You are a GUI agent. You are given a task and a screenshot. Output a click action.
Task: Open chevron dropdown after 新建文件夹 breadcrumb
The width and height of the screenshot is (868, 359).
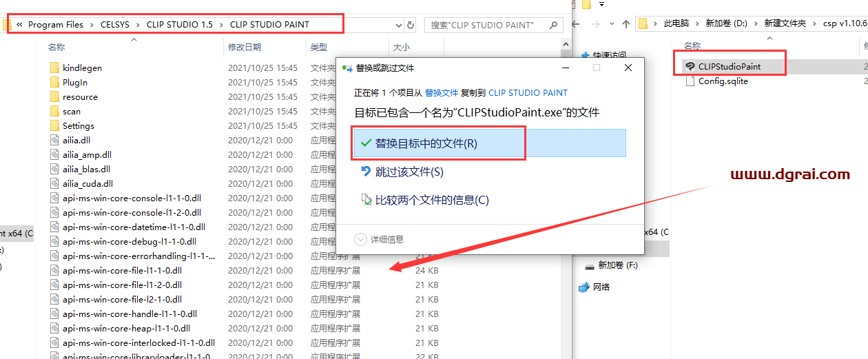tap(814, 24)
